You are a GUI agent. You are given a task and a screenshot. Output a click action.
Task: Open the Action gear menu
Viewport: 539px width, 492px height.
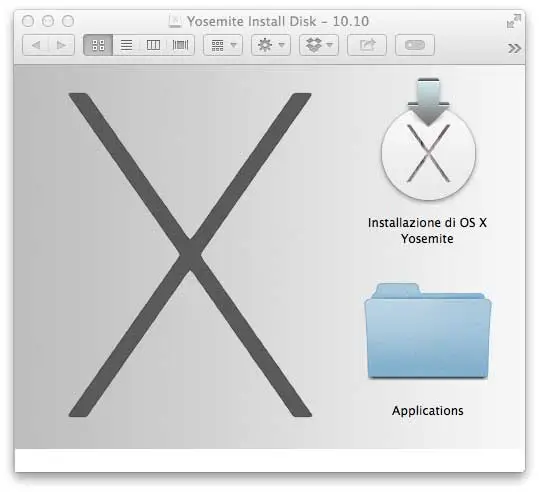pos(271,45)
